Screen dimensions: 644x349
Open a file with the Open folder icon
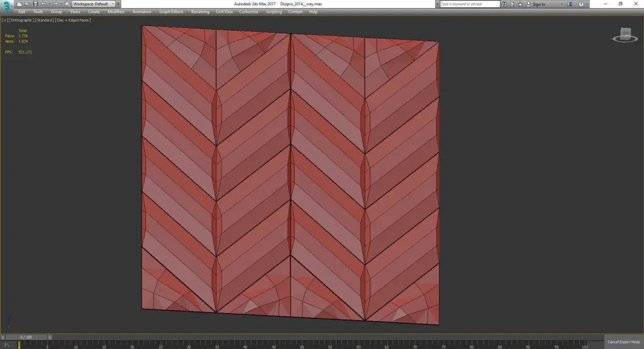point(27,4)
